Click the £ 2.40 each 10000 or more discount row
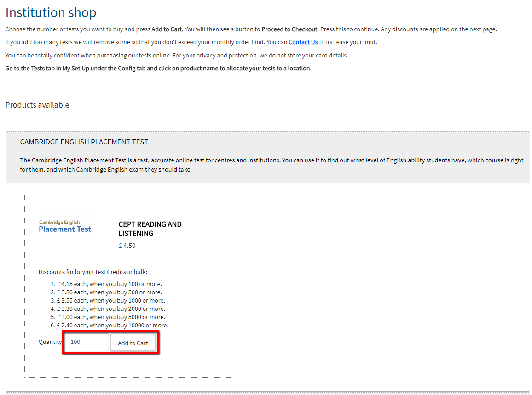This screenshot has height=395, width=532. (112, 325)
